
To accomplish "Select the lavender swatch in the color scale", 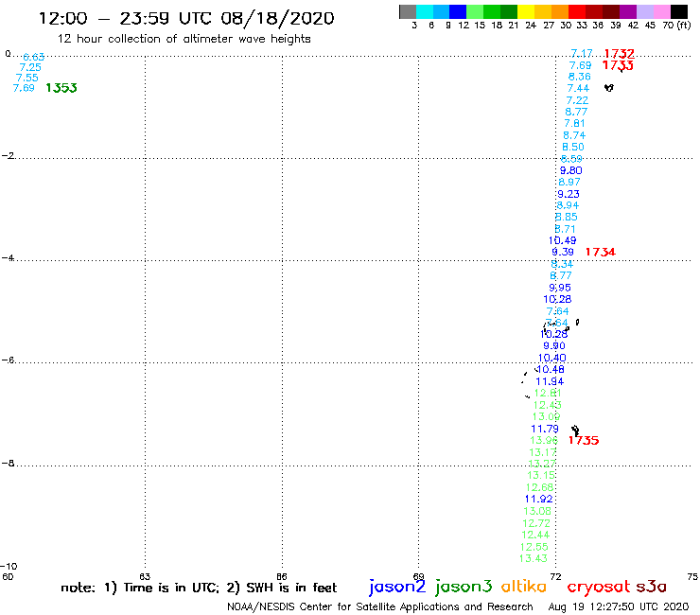I will 644,11.
